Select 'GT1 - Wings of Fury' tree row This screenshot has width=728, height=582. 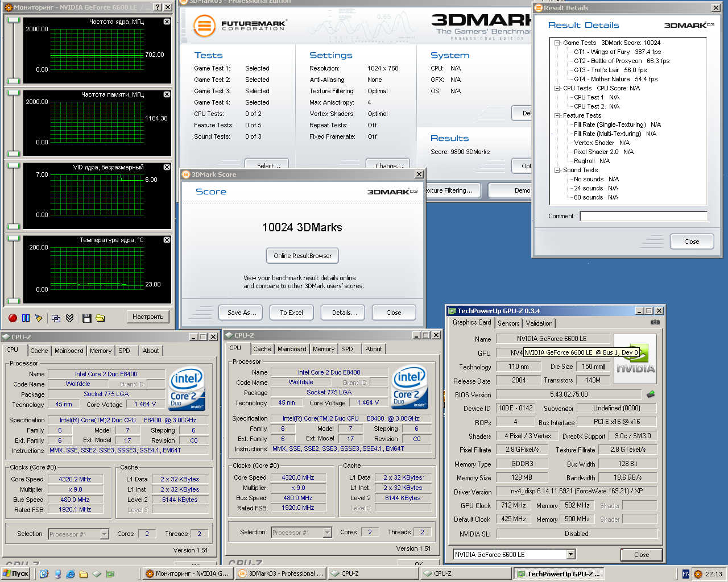[x=617, y=52]
